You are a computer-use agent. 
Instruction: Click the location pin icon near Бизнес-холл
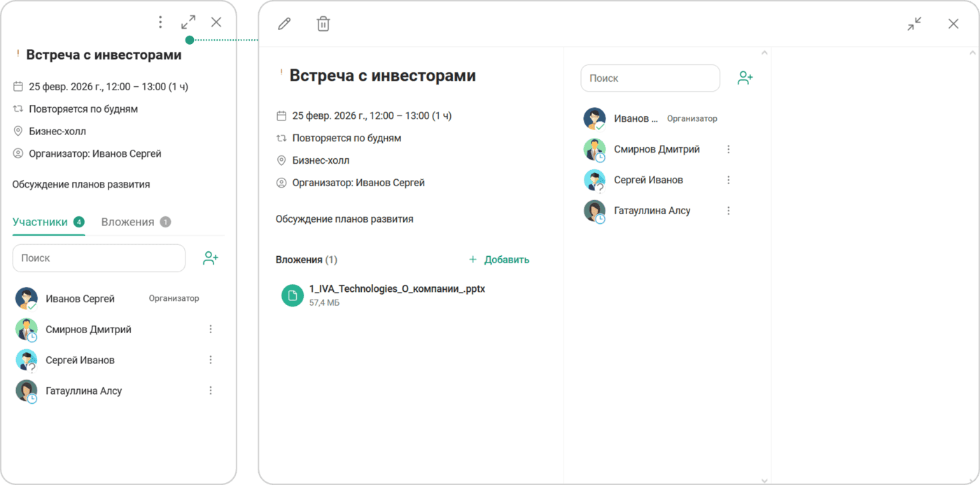(x=280, y=160)
